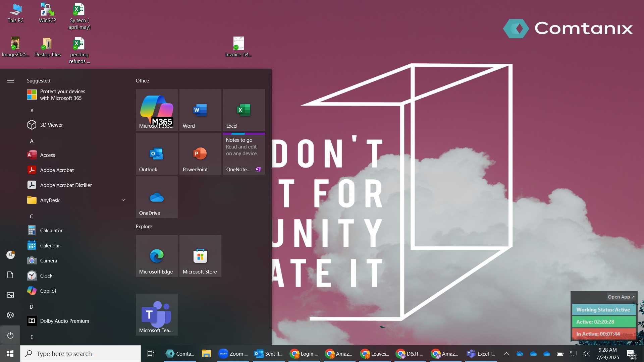The image size is (644, 362).
Task: Select the Sy tech Excel file on desktop
Action: (x=79, y=16)
